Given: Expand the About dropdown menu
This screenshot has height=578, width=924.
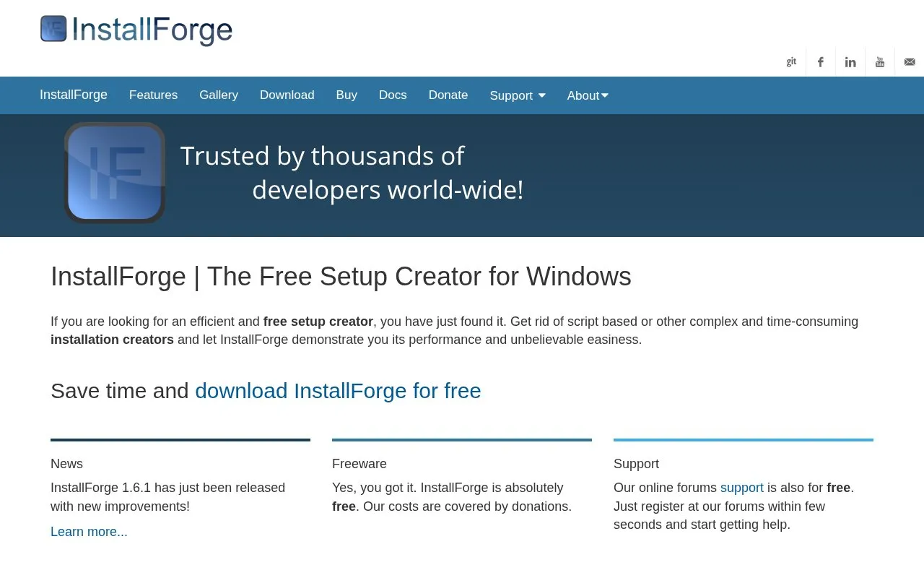Looking at the screenshot, I should click(x=588, y=95).
